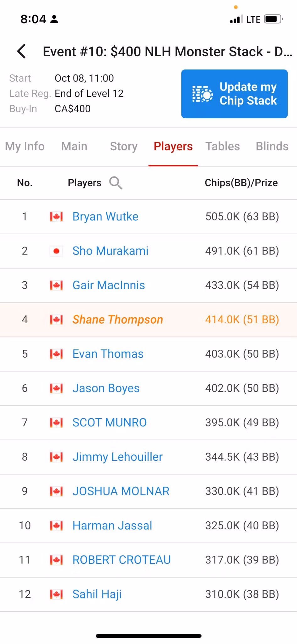Viewport: 297px width, 644px height.
Task: Tap the home indicator bar
Action: point(148,636)
